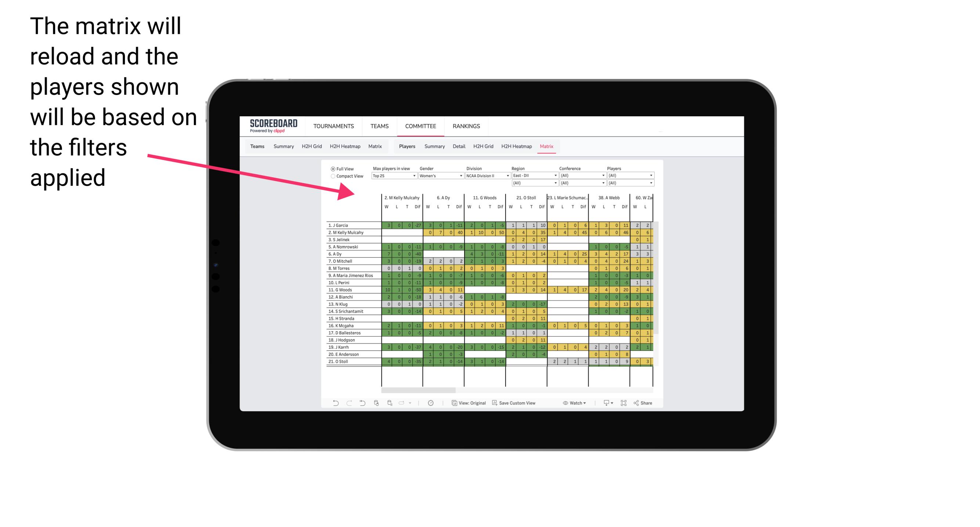Open the COMMITTEE navigation menu
Viewport: 980px width, 527px height.
(x=420, y=126)
